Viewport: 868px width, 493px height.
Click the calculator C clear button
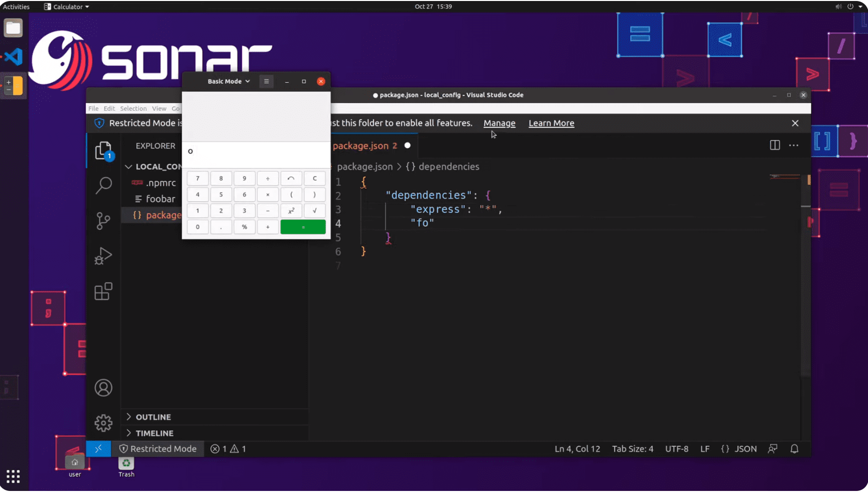coord(315,178)
